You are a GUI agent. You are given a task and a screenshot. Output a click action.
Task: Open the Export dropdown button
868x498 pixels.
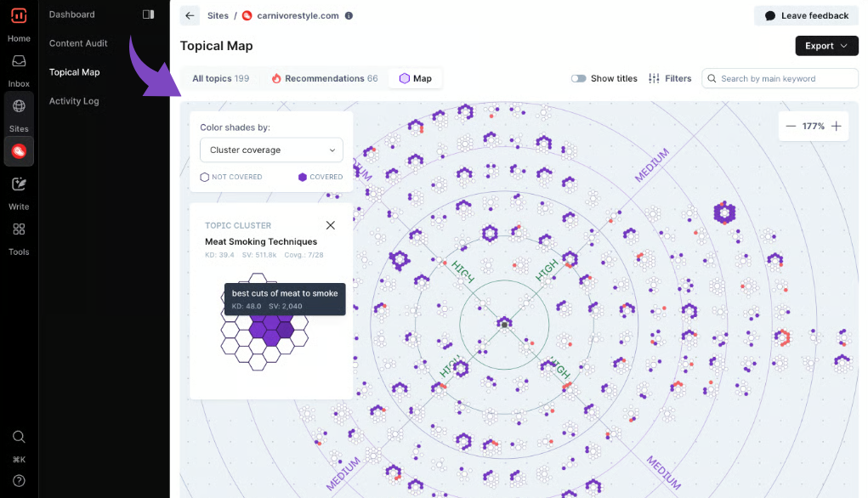(825, 46)
